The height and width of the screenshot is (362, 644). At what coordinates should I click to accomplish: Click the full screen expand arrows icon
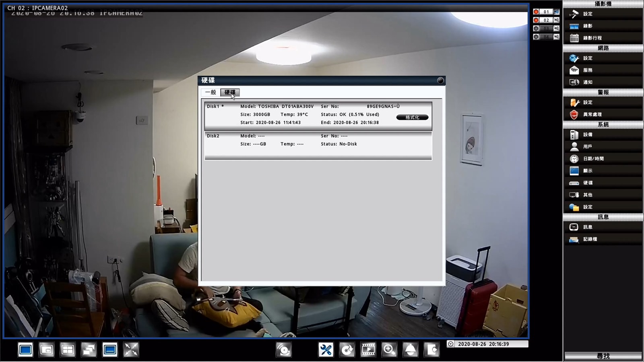pos(131,350)
